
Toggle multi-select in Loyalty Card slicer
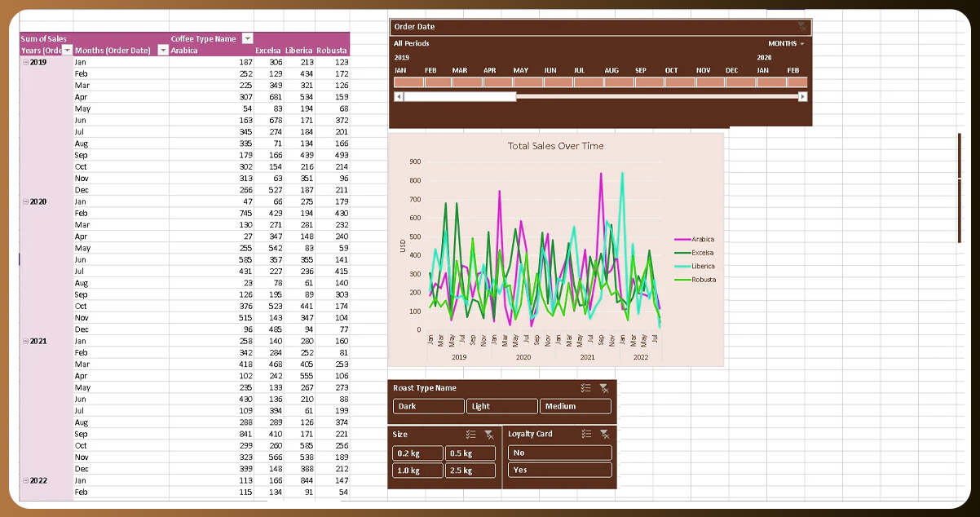tap(585, 435)
